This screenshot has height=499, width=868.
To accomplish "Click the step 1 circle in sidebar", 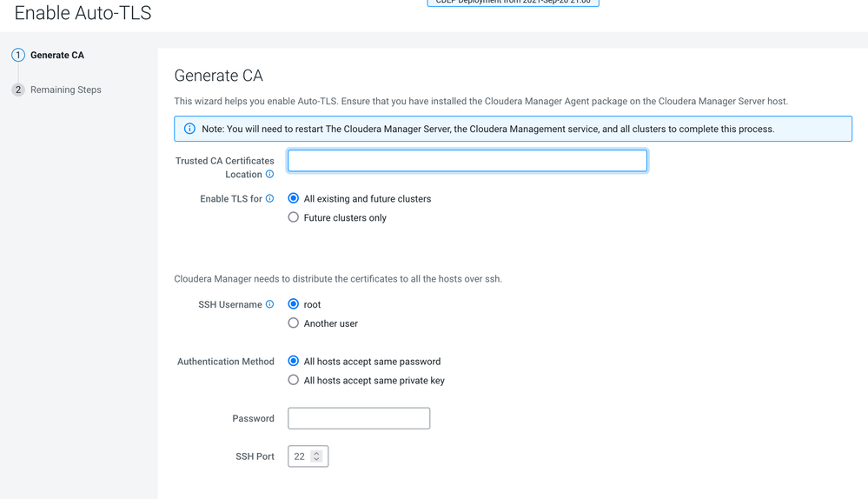I will pos(18,55).
